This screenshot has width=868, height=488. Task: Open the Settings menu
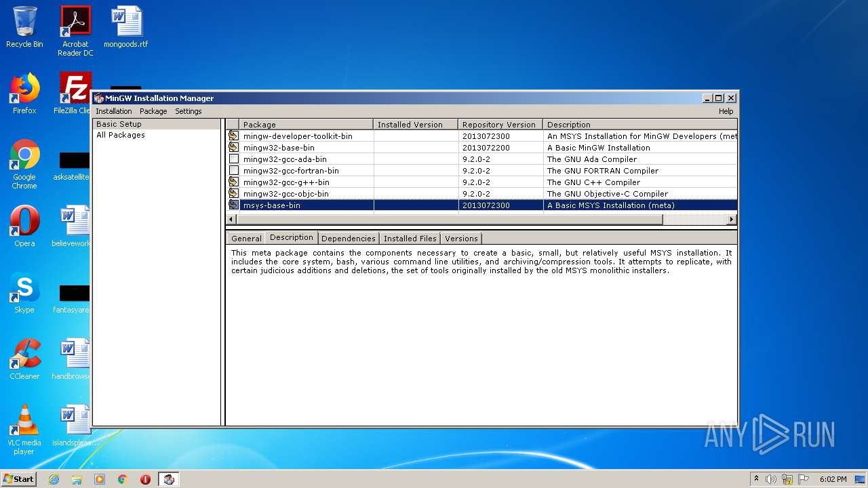tap(189, 111)
